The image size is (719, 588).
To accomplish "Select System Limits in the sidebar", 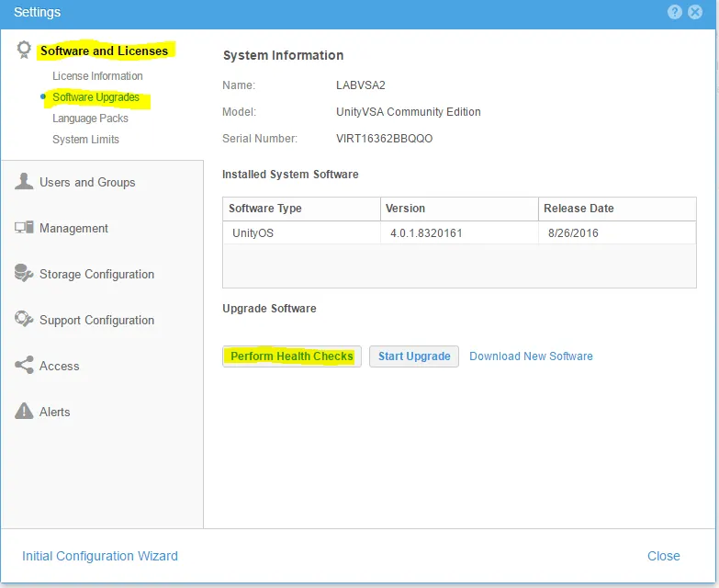I will [x=85, y=140].
